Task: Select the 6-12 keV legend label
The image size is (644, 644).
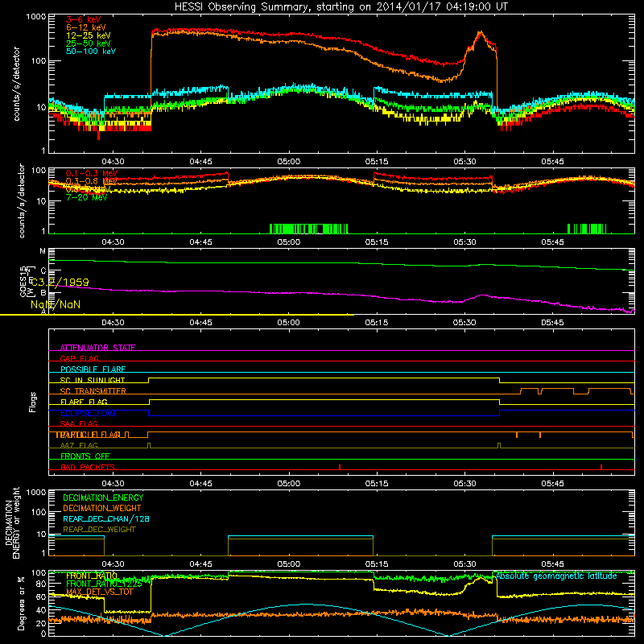Action: coord(85,27)
